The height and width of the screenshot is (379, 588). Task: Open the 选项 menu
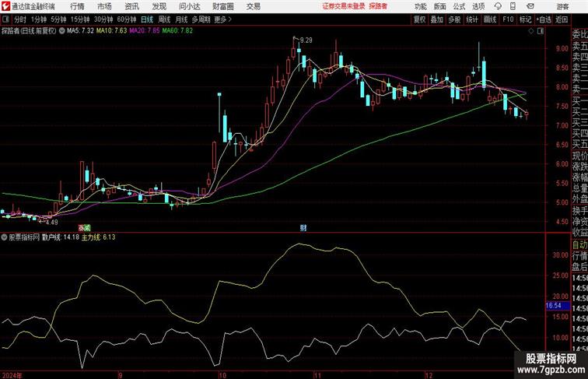pyautogui.click(x=478, y=6)
